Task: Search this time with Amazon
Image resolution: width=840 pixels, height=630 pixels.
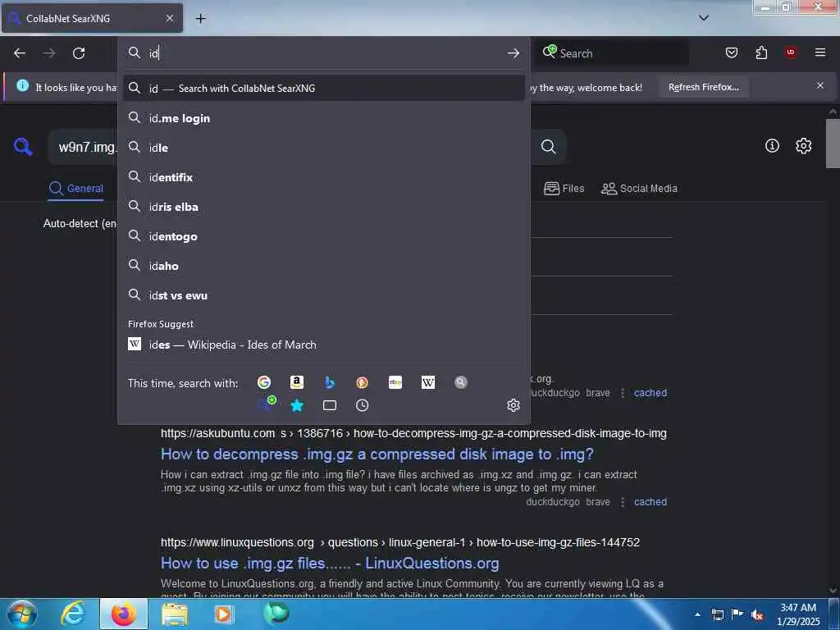Action: (x=297, y=382)
